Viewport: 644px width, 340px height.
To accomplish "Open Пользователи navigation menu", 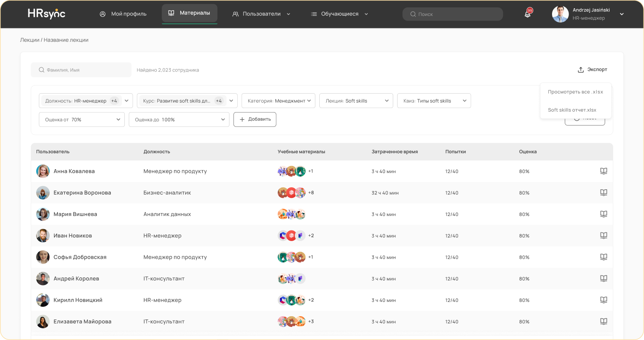I will click(261, 14).
